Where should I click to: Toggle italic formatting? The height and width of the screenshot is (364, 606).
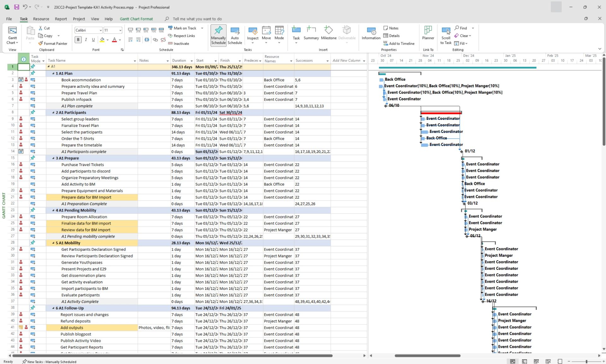click(86, 40)
